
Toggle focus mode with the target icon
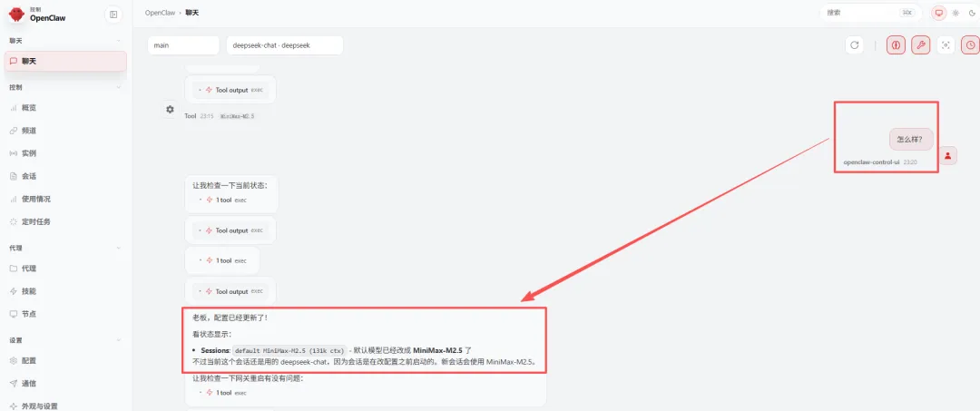946,45
